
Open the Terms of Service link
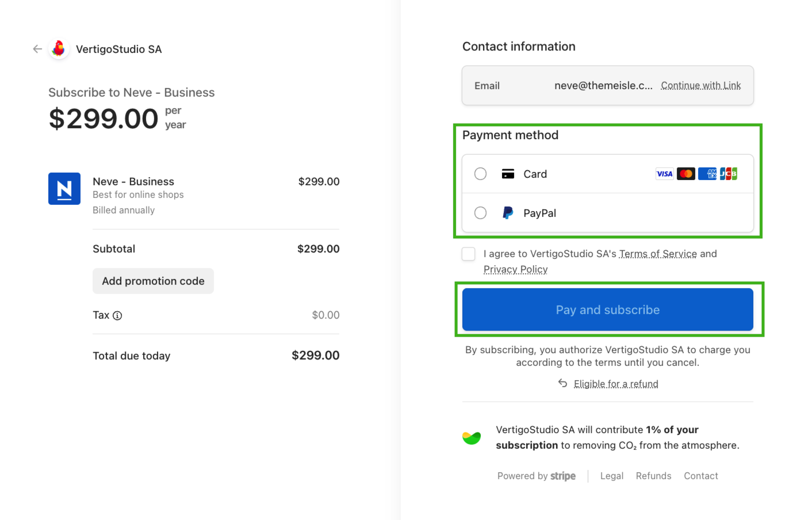click(x=658, y=254)
